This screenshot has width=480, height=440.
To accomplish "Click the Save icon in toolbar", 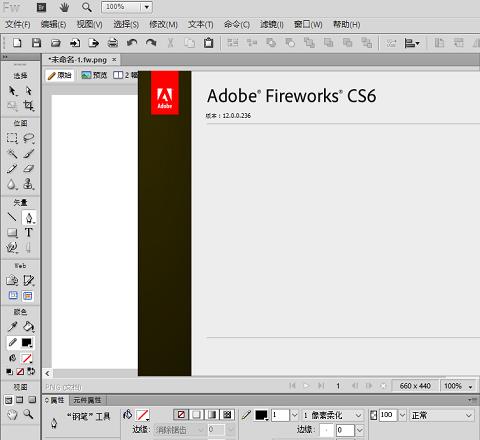I will (x=36, y=43).
